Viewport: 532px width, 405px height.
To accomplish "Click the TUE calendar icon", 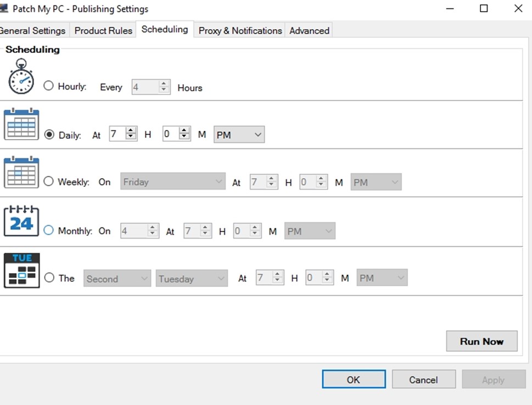I will click(x=22, y=270).
